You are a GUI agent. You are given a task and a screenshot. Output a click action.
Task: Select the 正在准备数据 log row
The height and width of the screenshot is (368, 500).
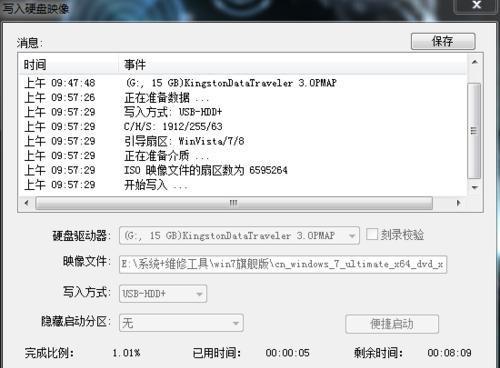pyautogui.click(x=243, y=97)
